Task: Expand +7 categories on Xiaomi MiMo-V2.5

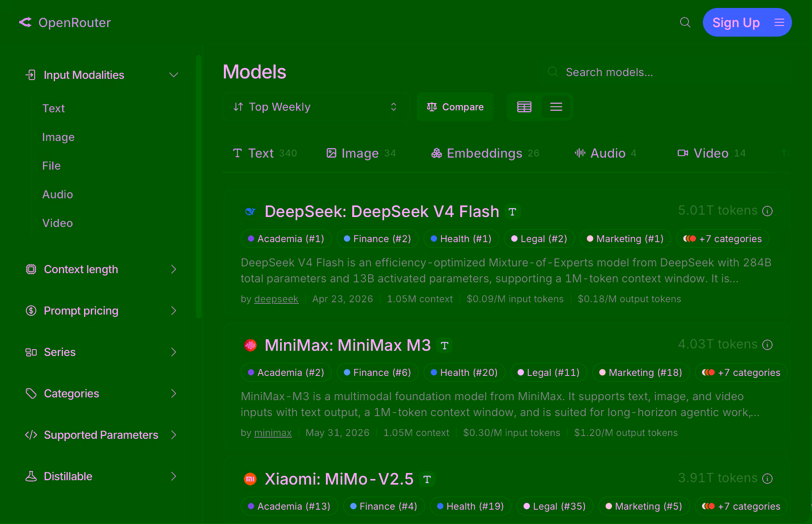Action: click(x=741, y=506)
